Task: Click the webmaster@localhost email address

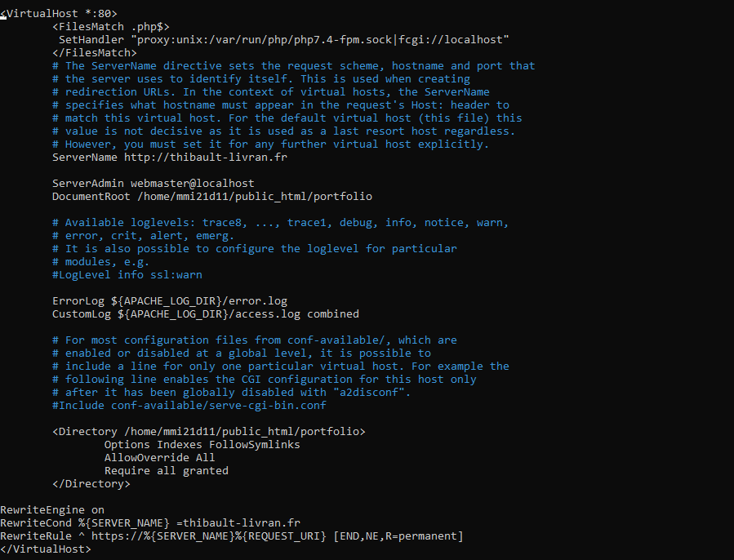Action: coord(192,184)
